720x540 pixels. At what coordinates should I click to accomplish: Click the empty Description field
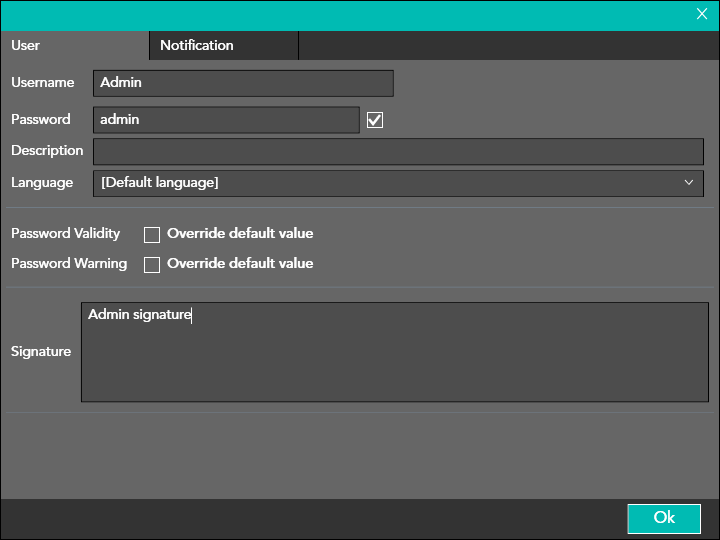(x=398, y=151)
